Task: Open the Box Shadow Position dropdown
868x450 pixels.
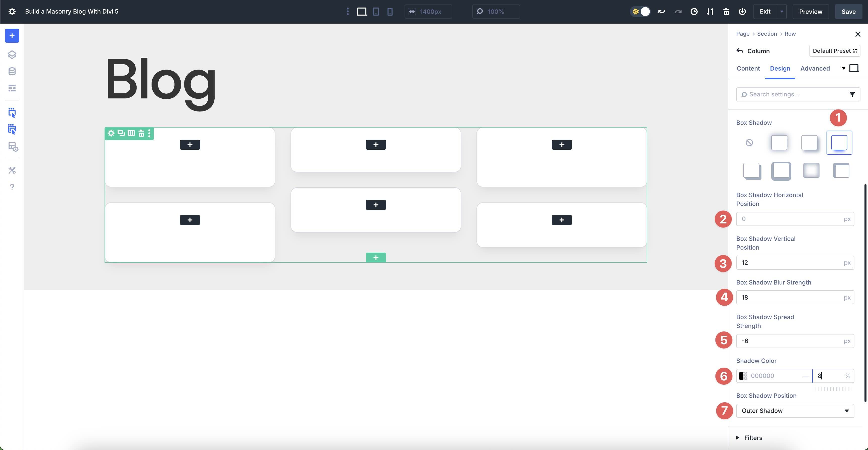Action: coord(795,411)
